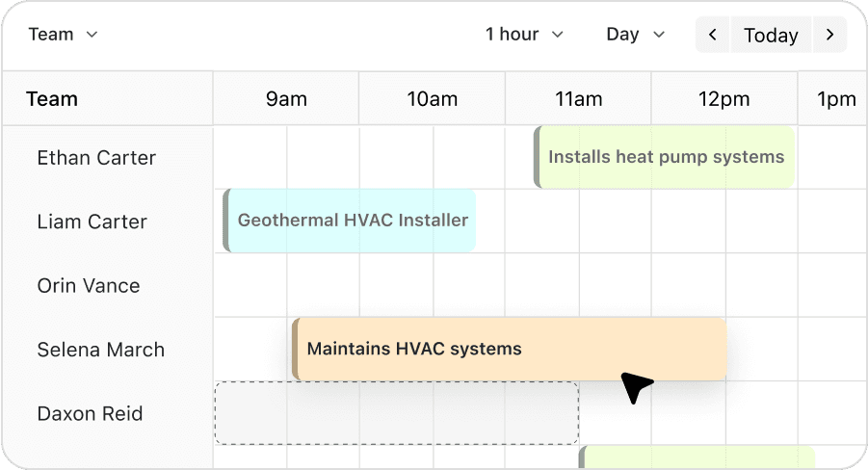Click the Team column header
868x470 pixels.
tap(52, 99)
